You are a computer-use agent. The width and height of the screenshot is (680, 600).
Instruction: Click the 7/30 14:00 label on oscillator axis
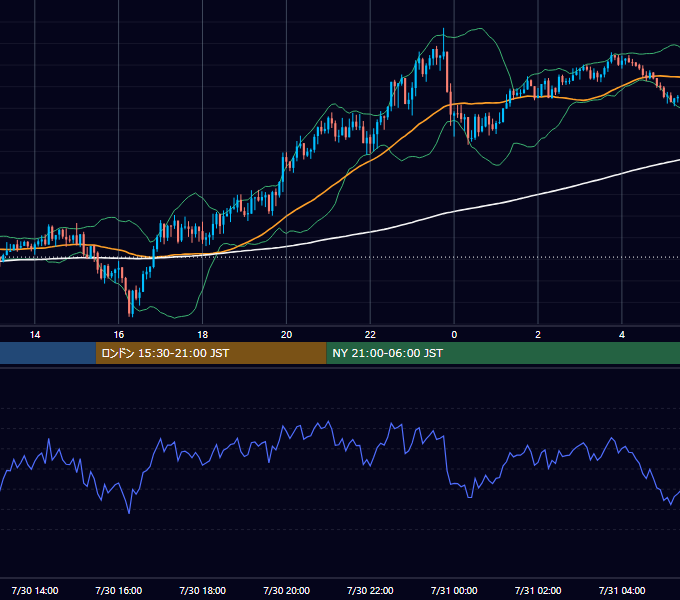click(35, 590)
